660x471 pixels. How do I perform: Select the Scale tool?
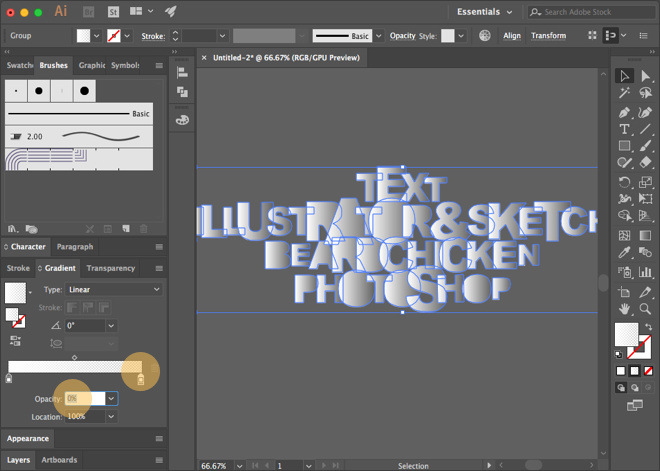point(645,182)
